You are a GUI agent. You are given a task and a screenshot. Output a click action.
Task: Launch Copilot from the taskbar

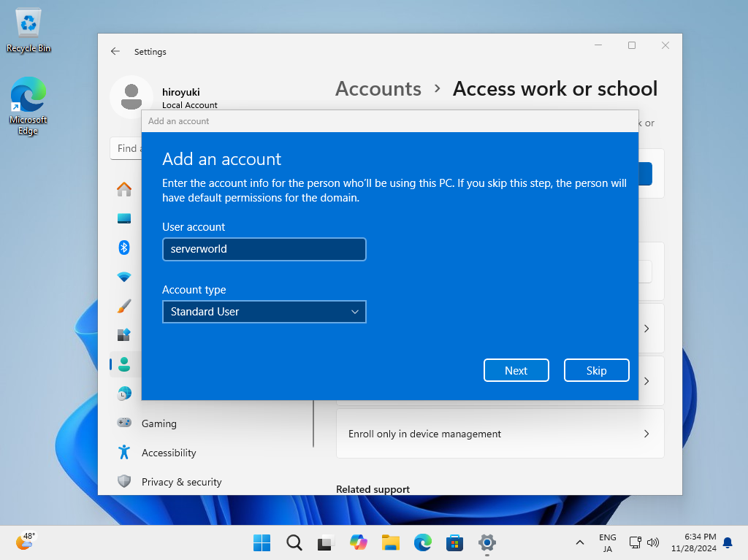coord(359,542)
